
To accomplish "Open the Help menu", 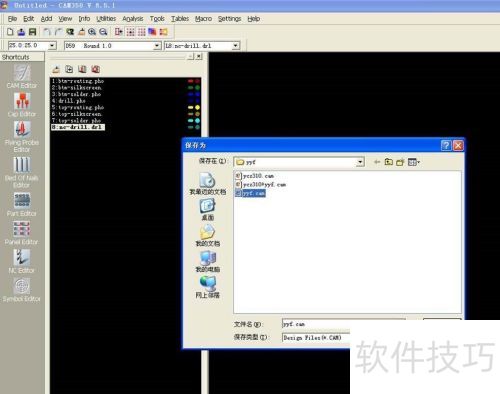I will click(254, 19).
